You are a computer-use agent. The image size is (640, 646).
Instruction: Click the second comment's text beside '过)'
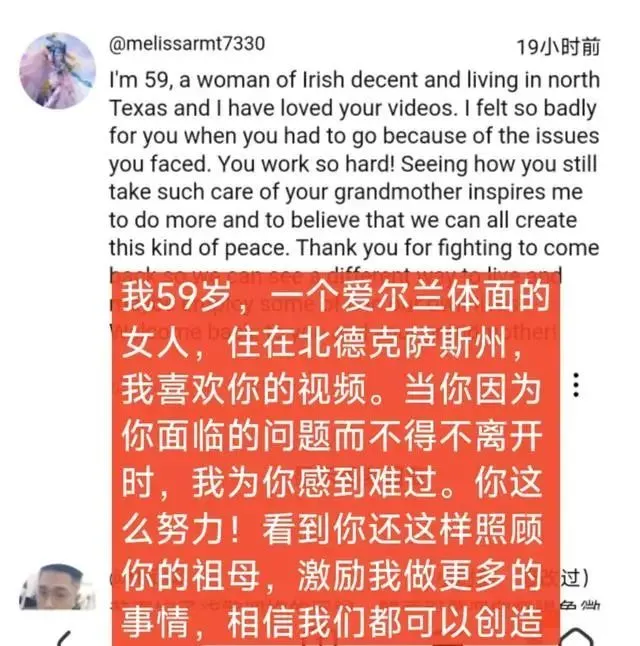tap(579, 605)
